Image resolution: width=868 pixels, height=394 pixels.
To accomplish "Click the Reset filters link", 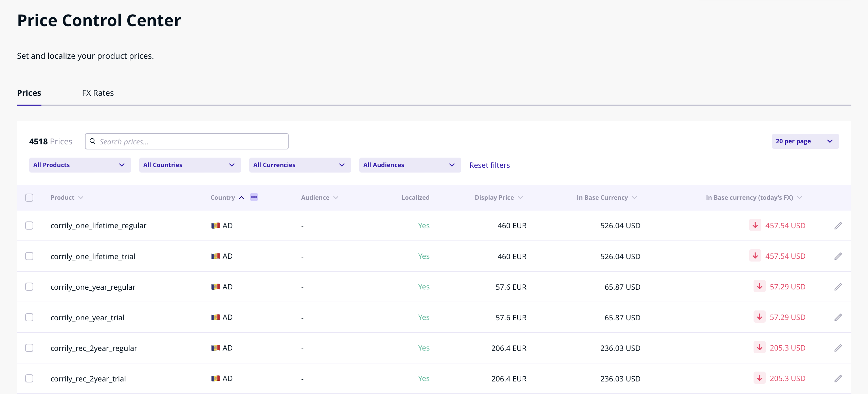I will 489,165.
